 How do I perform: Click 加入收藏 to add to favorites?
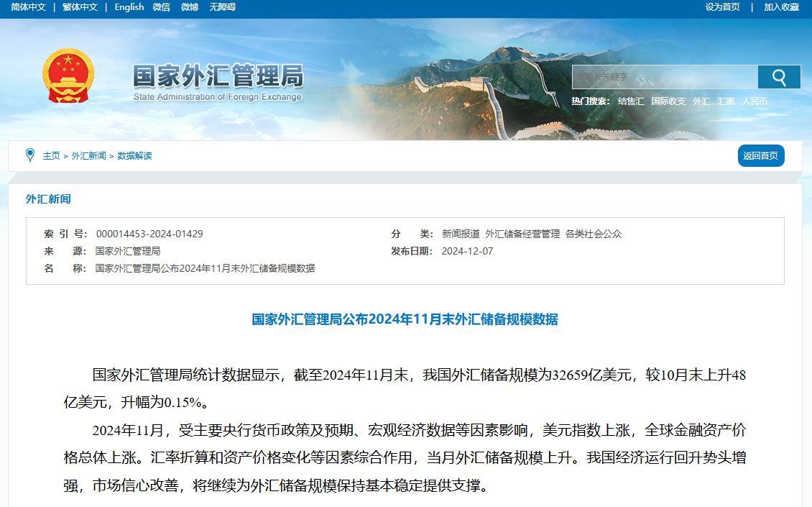pyautogui.click(x=780, y=6)
